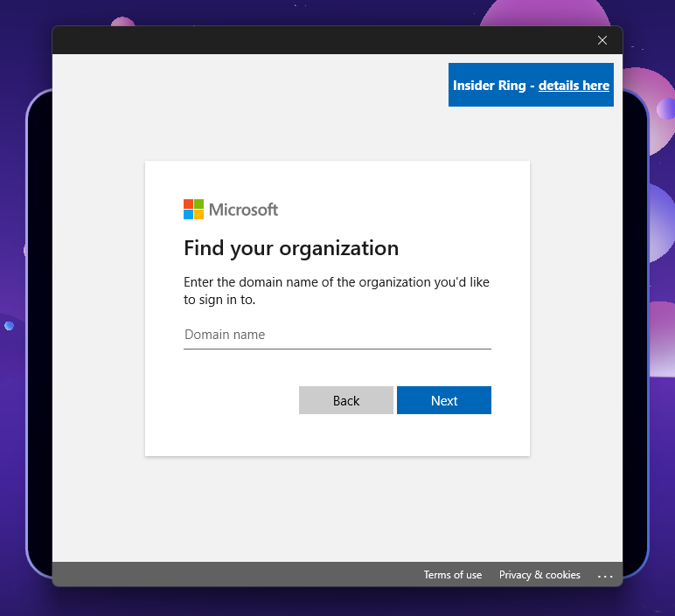
Task: Open the 'details here' link
Action: (x=574, y=86)
